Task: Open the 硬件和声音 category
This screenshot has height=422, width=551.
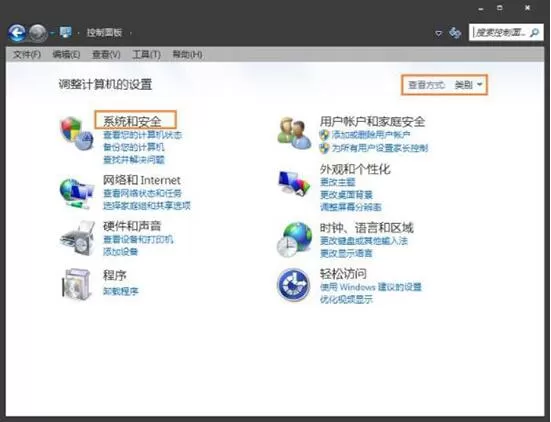Action: click(132, 226)
